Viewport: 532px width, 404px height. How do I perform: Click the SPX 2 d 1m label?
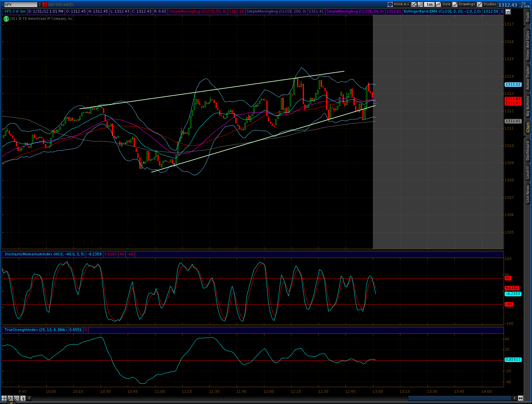15,11
